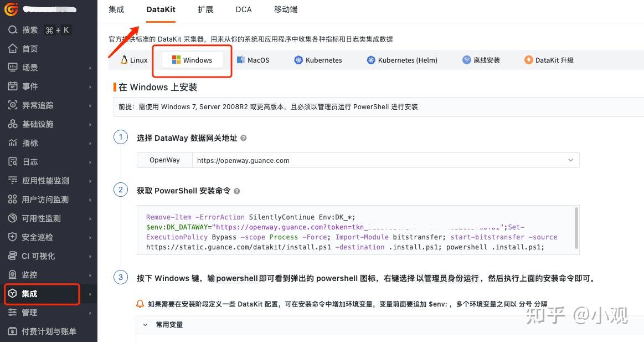644x342 pixels.
Task: Click the Kubernetes wheel icon
Action: [298, 60]
